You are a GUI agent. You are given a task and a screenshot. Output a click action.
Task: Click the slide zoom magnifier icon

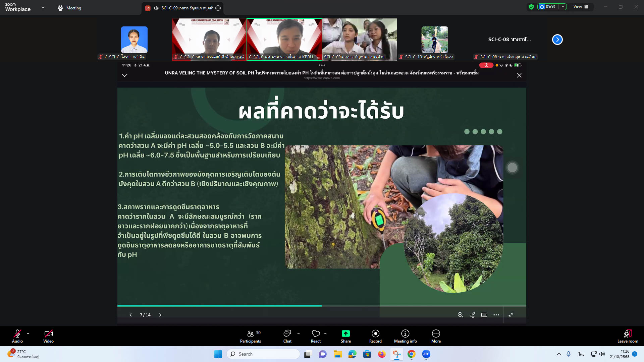(x=461, y=315)
